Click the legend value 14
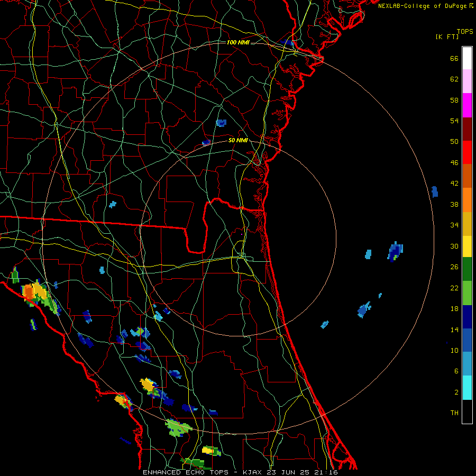The width and height of the screenshot is (476, 476). pos(454,329)
